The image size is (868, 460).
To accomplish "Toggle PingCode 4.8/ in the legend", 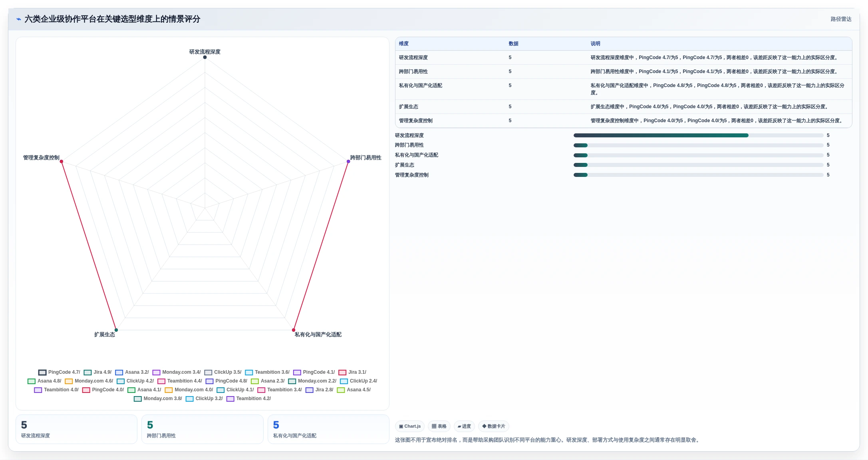I will pyautogui.click(x=226, y=381).
